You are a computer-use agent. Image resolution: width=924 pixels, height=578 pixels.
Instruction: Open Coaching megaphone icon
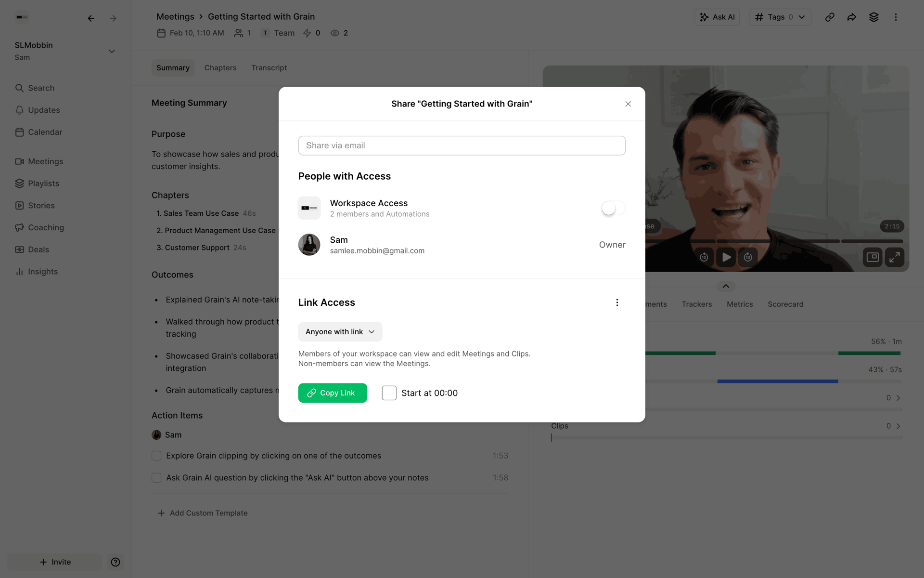(x=19, y=227)
